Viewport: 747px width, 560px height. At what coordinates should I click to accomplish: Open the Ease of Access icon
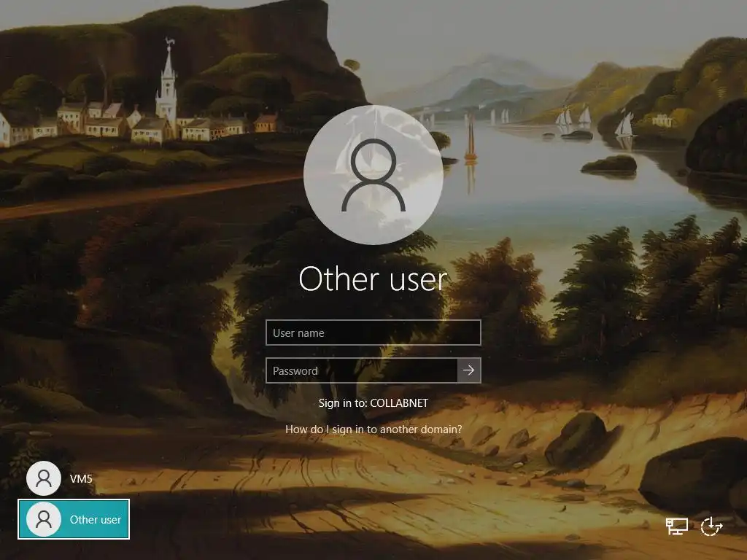[712, 526]
